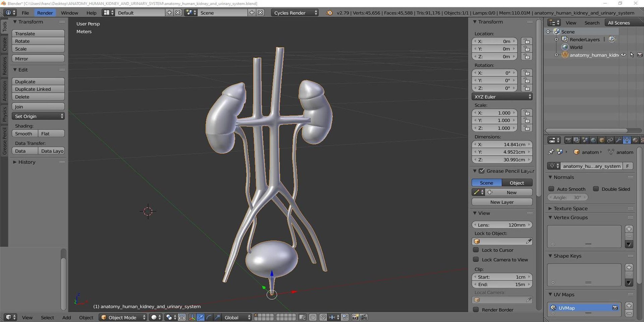Enable the Double Sided checkbox
Image resolution: width=644 pixels, height=322 pixels.
click(x=596, y=189)
